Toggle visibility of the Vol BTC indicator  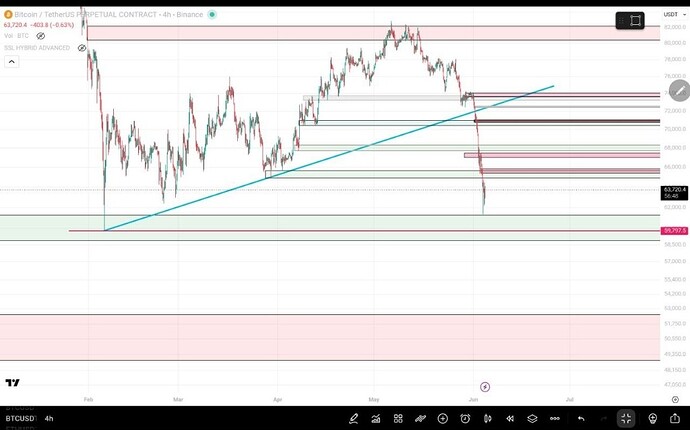(x=40, y=36)
